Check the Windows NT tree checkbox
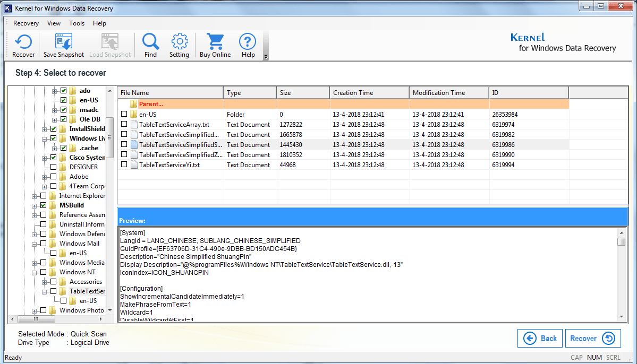 44,272
